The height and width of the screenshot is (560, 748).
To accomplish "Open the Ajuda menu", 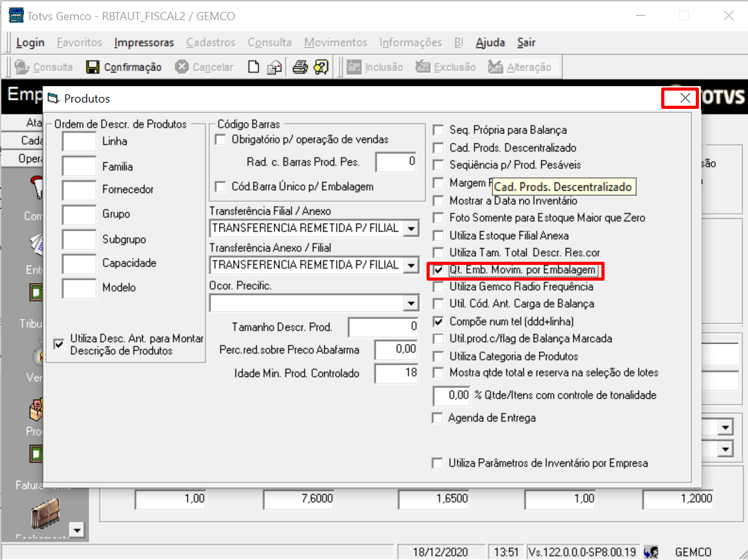I will pyautogui.click(x=490, y=42).
